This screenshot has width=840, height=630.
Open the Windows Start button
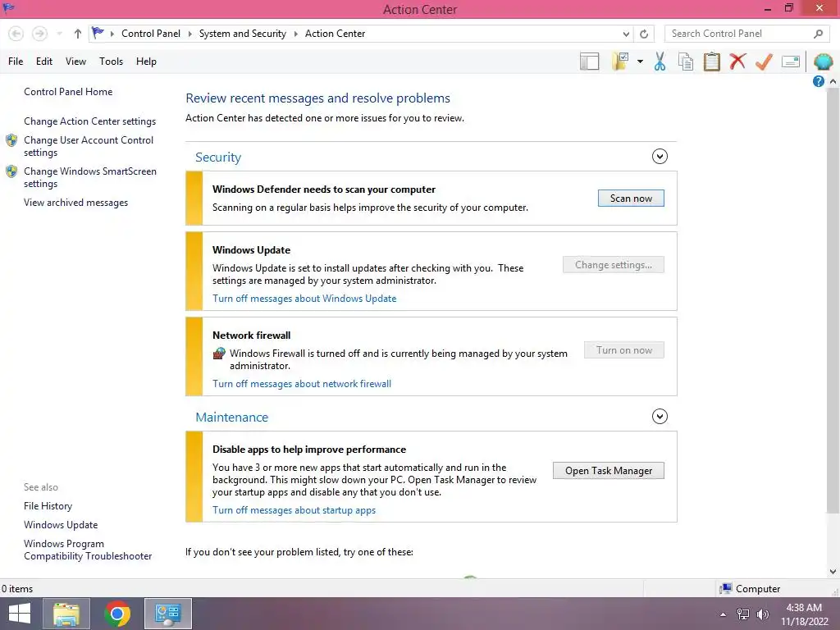[x=20, y=614]
